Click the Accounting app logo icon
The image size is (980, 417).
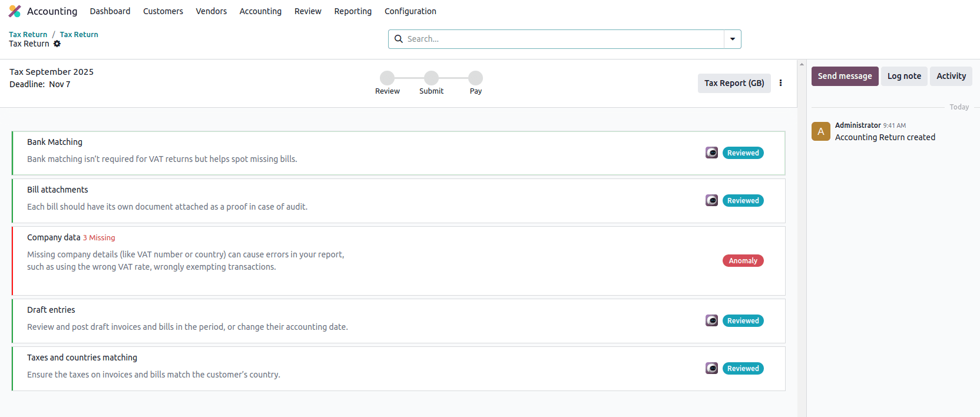(x=15, y=11)
